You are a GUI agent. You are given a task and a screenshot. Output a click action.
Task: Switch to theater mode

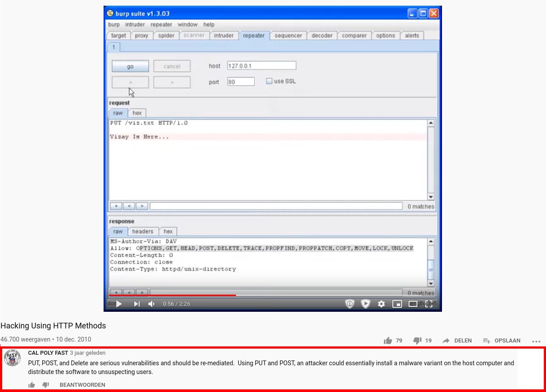pos(413,303)
